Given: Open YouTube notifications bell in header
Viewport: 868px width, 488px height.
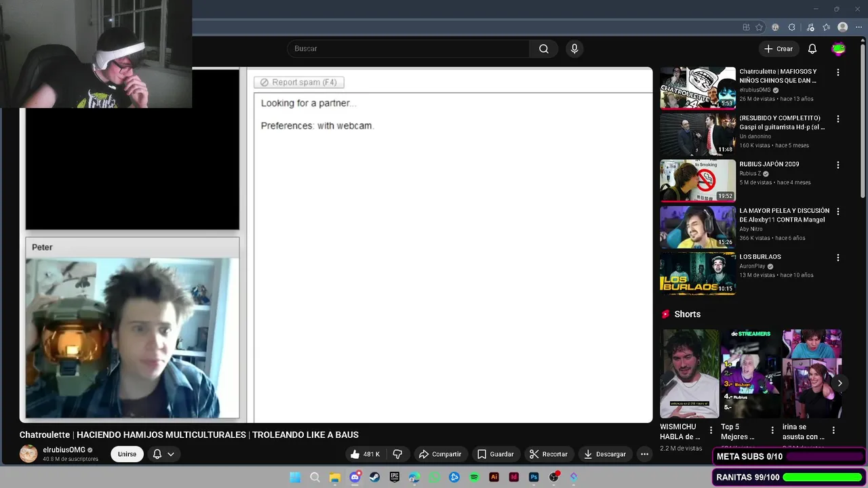Looking at the screenshot, I should 812,49.
